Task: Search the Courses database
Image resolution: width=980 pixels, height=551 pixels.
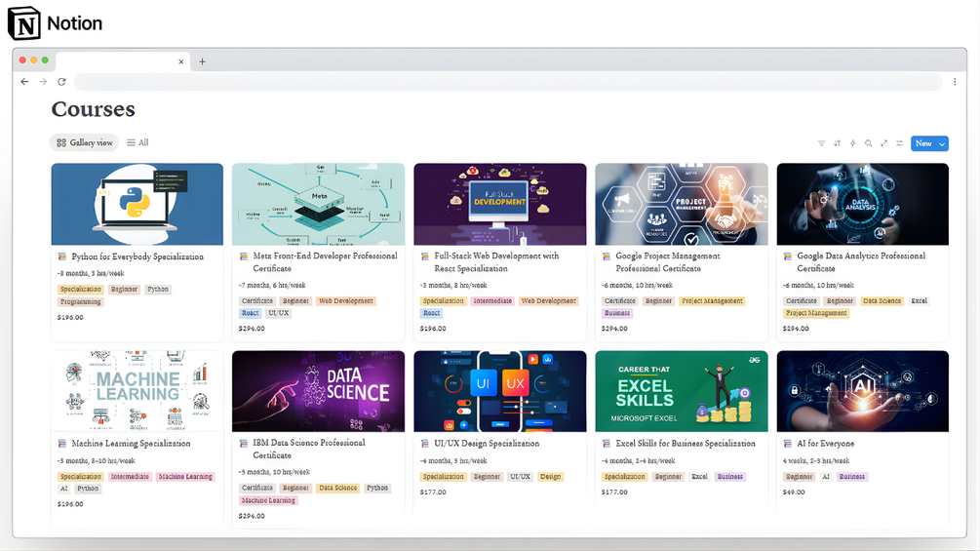Action: tap(868, 143)
